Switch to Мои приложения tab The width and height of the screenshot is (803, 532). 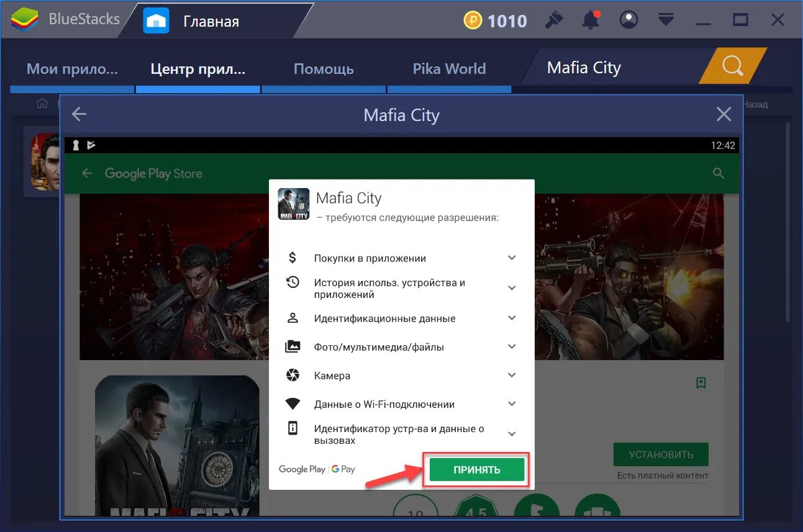coord(72,69)
